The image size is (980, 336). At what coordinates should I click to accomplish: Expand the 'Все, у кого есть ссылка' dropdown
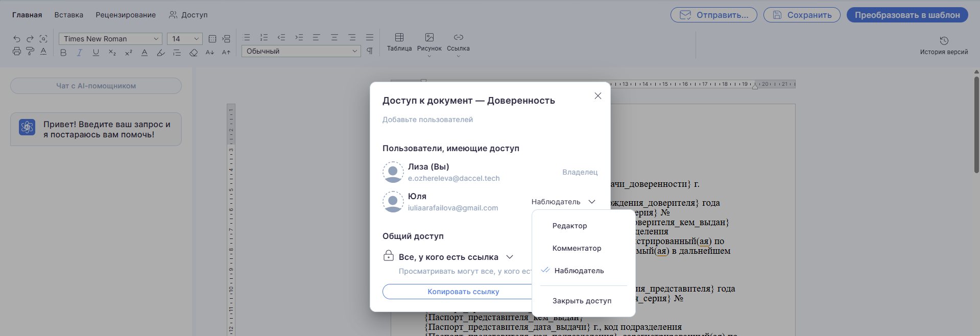[509, 257]
